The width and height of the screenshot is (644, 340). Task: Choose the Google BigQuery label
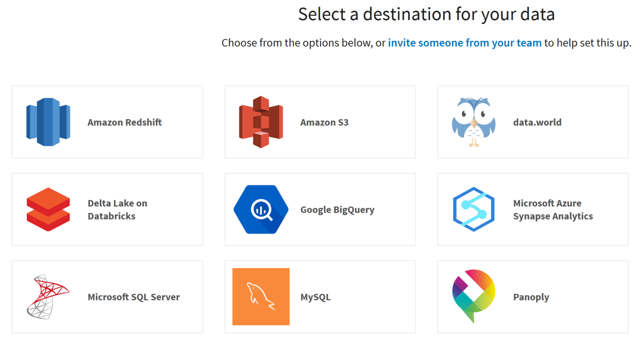point(337,210)
